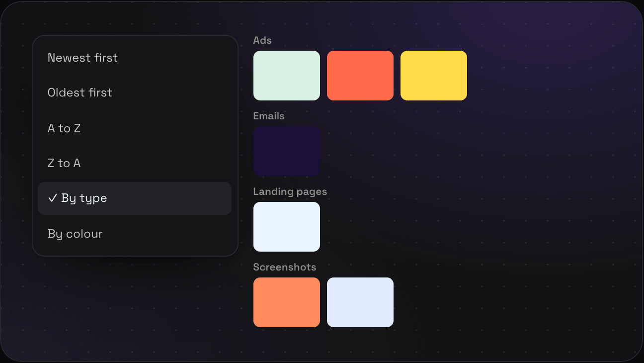Open the yellow Ads thumbnail

434,76
